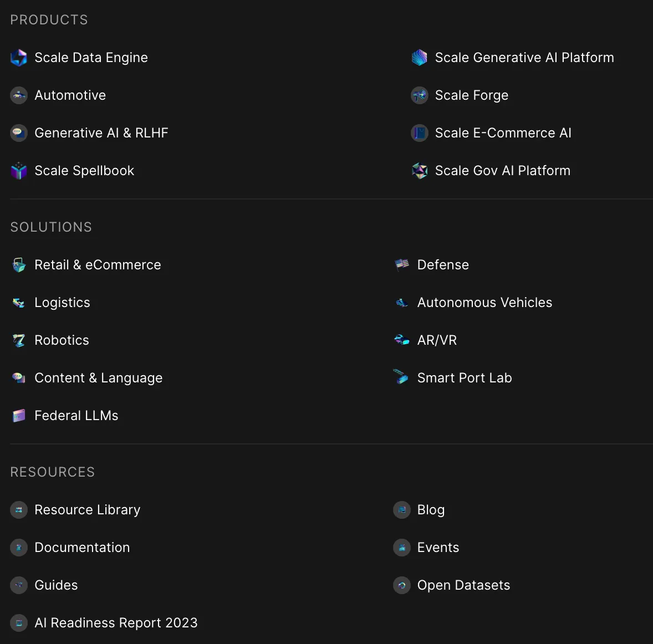Viewport: 653px width, 644px height.
Task: Click the Retail & eCommerce basket icon
Action: [19, 265]
